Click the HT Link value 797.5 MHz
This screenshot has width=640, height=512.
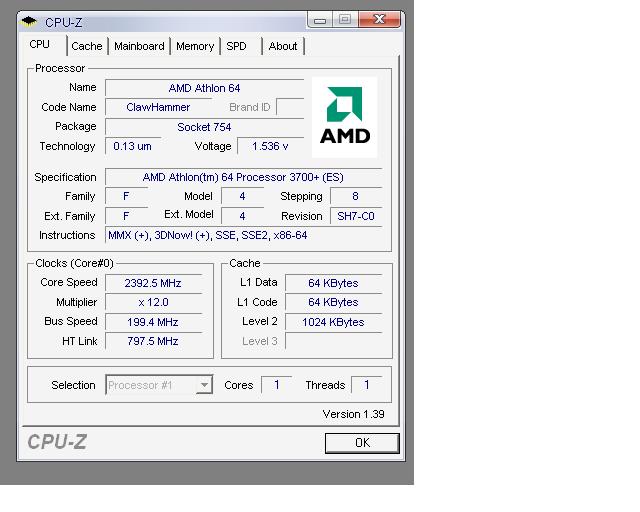(153, 341)
